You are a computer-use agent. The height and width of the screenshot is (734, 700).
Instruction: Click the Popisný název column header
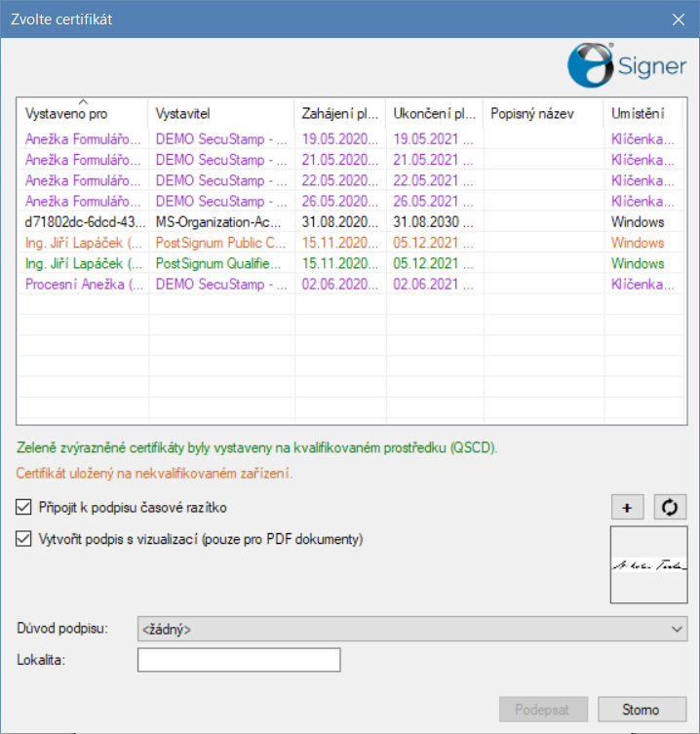[542, 114]
